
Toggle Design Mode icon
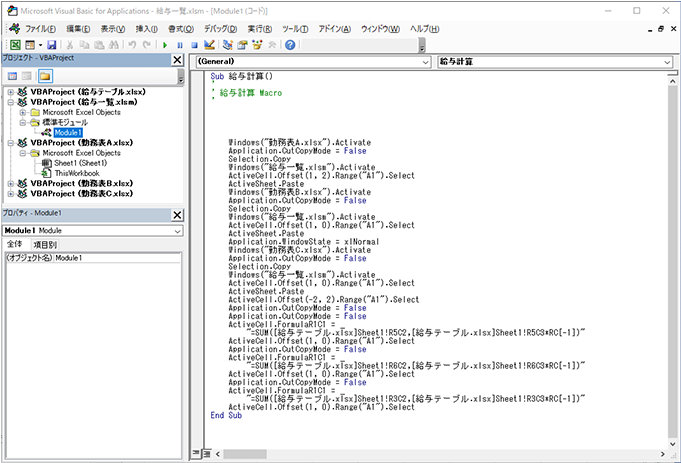coord(209,45)
